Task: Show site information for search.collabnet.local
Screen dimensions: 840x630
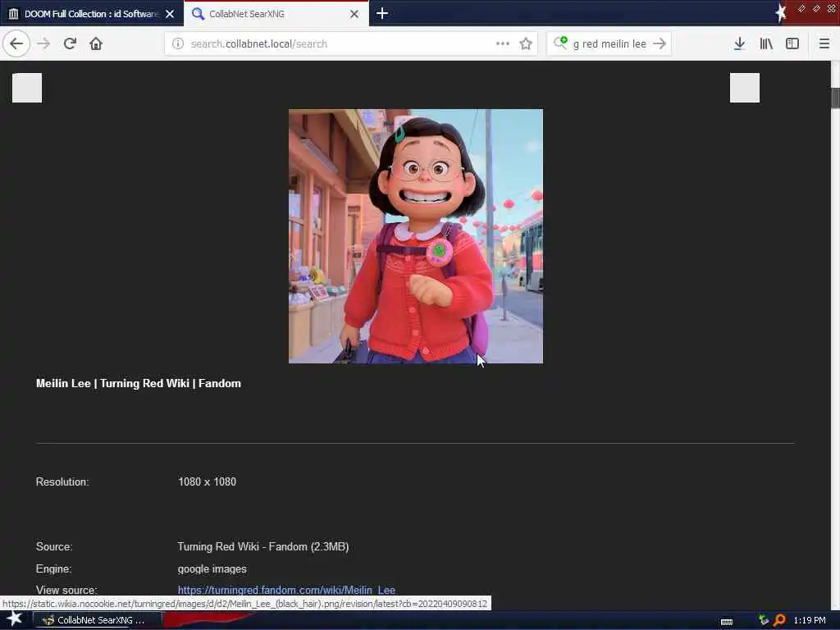Action: tap(178, 43)
